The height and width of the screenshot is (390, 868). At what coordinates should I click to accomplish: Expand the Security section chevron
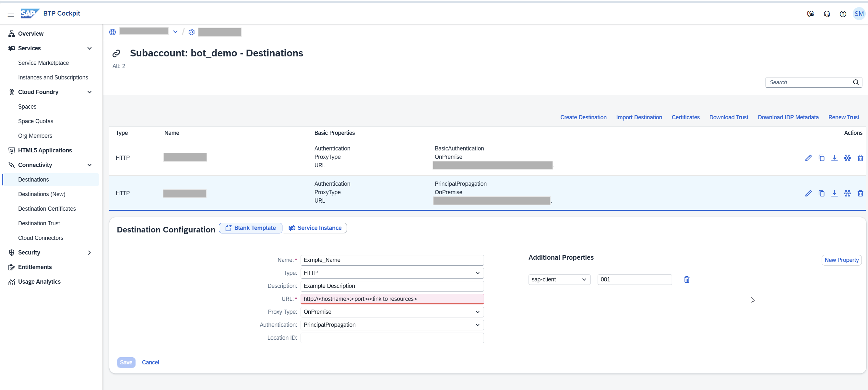tap(89, 253)
